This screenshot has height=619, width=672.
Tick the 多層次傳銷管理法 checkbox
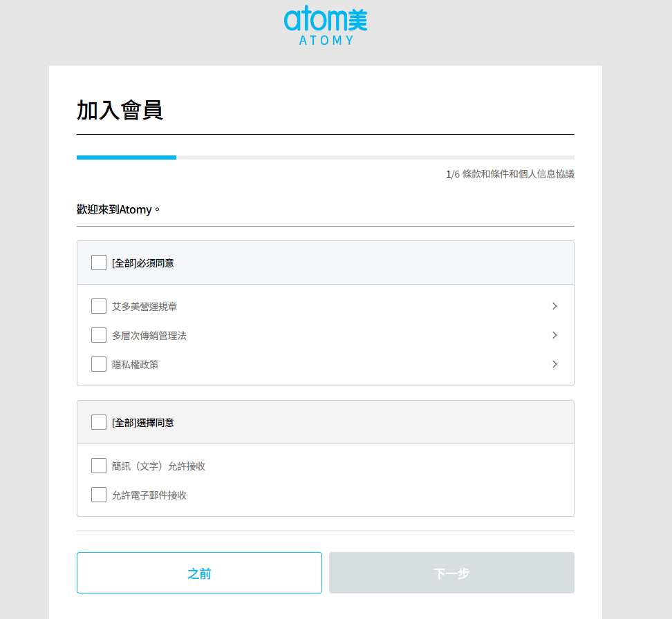[99, 335]
